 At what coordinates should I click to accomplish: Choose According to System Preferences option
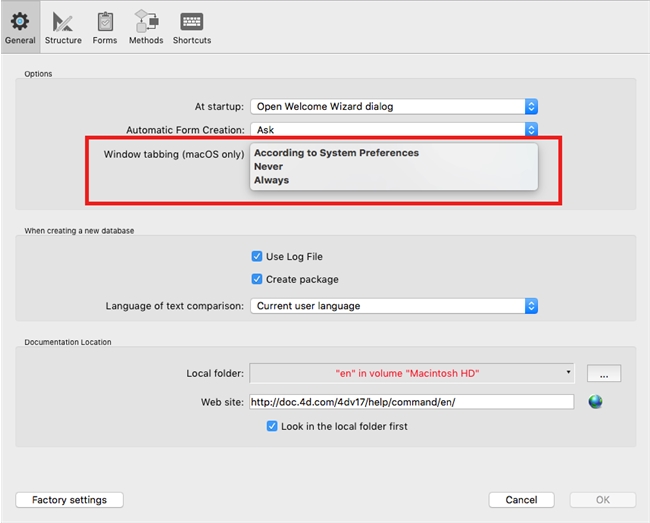pyautogui.click(x=336, y=153)
